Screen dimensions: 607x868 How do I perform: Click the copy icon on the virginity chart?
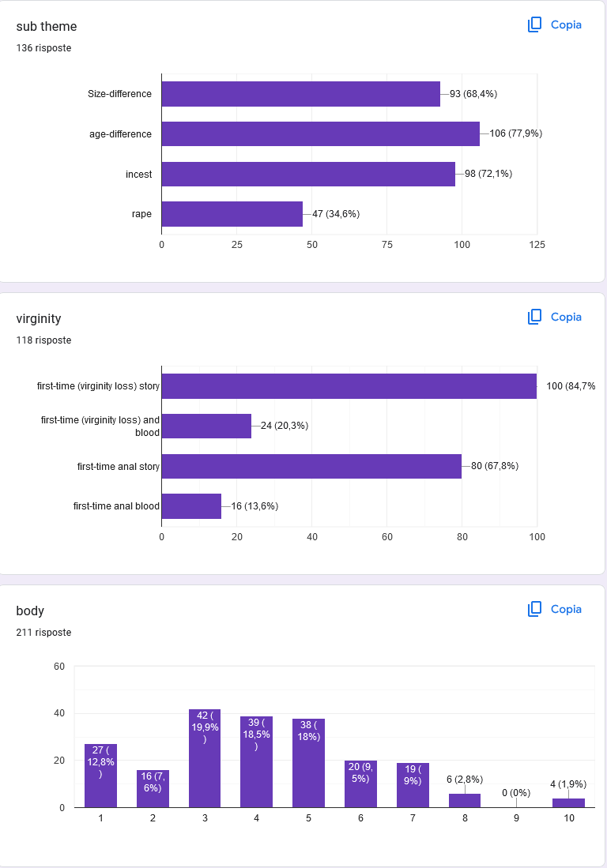coord(534,318)
